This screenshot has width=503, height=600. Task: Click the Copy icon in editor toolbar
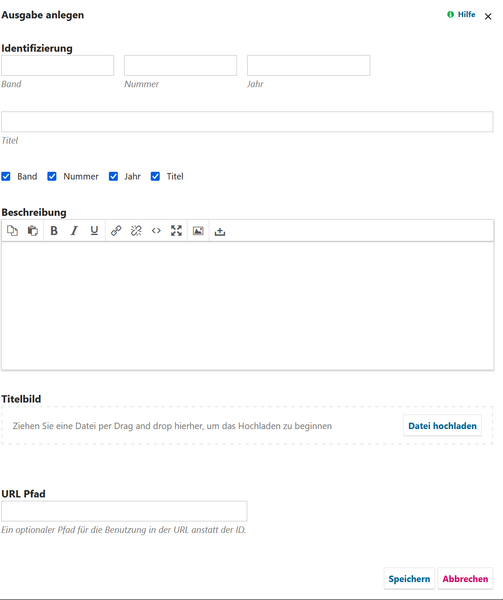[12, 231]
